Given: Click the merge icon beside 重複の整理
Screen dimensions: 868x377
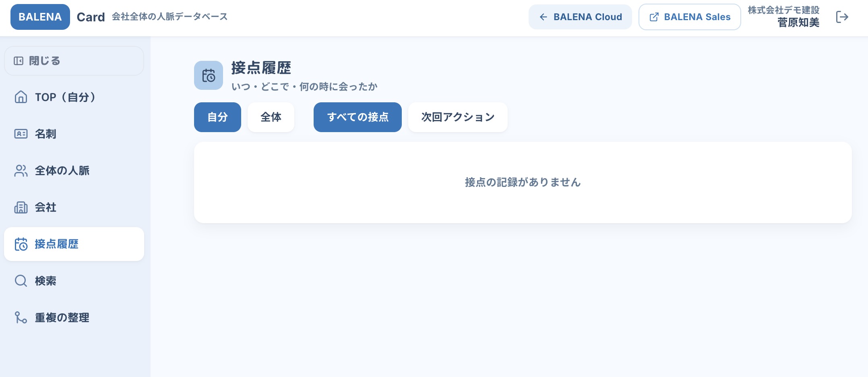Looking at the screenshot, I should click(x=21, y=317).
